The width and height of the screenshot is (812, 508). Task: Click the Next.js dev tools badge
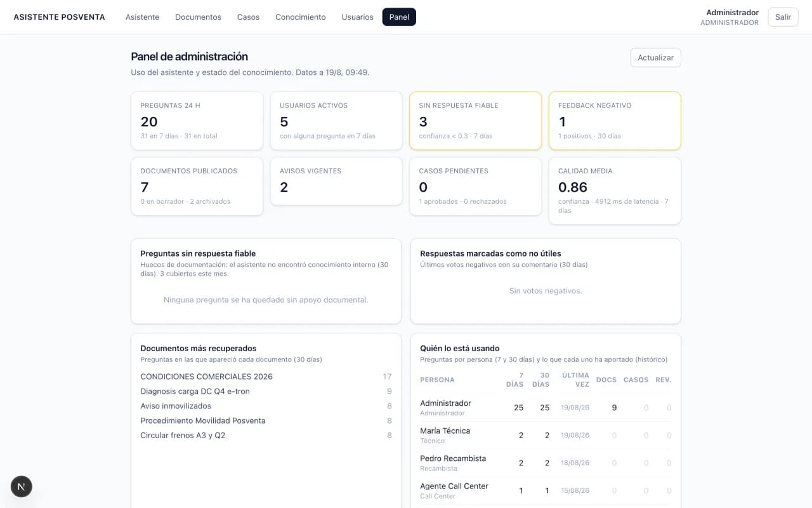pyautogui.click(x=22, y=486)
